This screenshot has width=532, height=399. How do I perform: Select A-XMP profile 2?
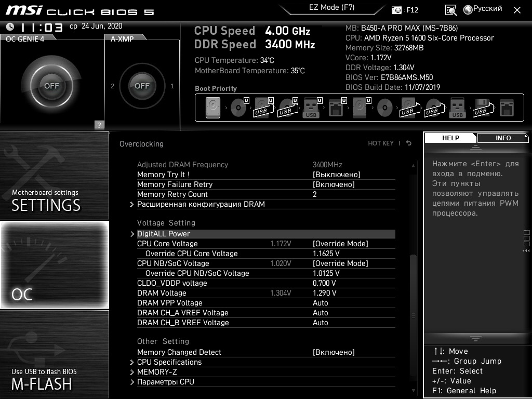pyautogui.click(x=112, y=86)
